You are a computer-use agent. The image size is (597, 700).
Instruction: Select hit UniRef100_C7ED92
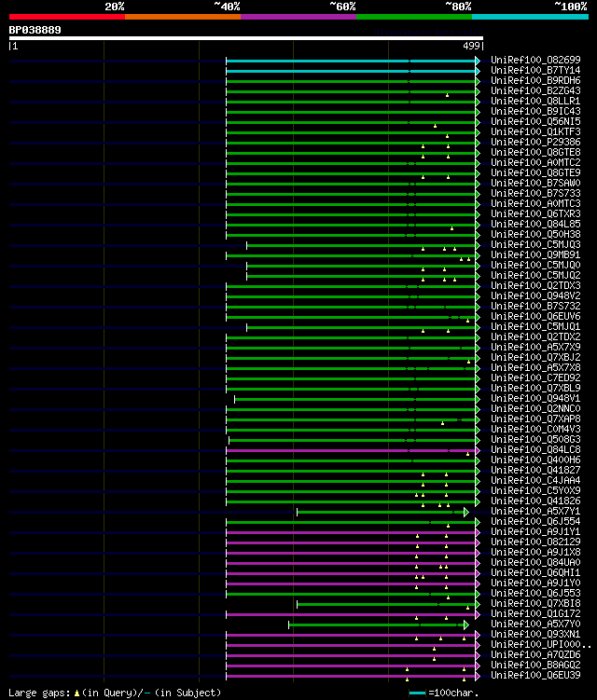[535, 378]
